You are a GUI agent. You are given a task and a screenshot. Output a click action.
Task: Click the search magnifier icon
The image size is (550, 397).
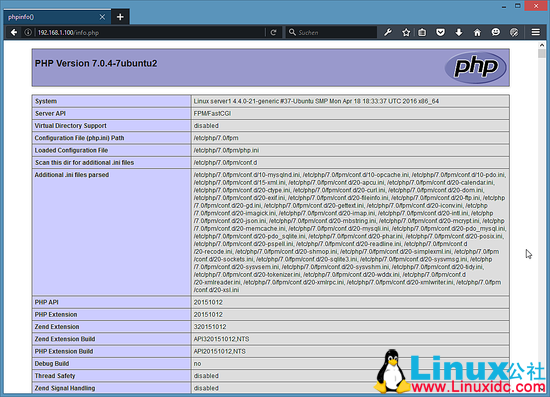(x=292, y=32)
